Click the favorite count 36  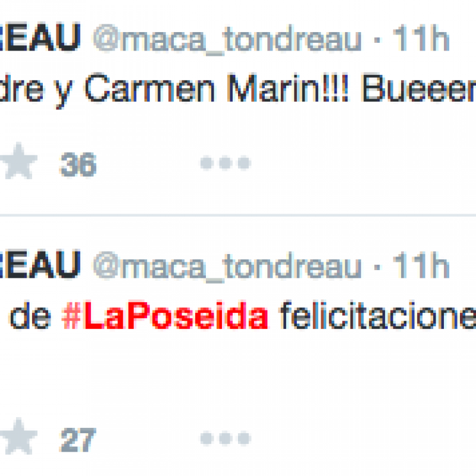[79, 164]
